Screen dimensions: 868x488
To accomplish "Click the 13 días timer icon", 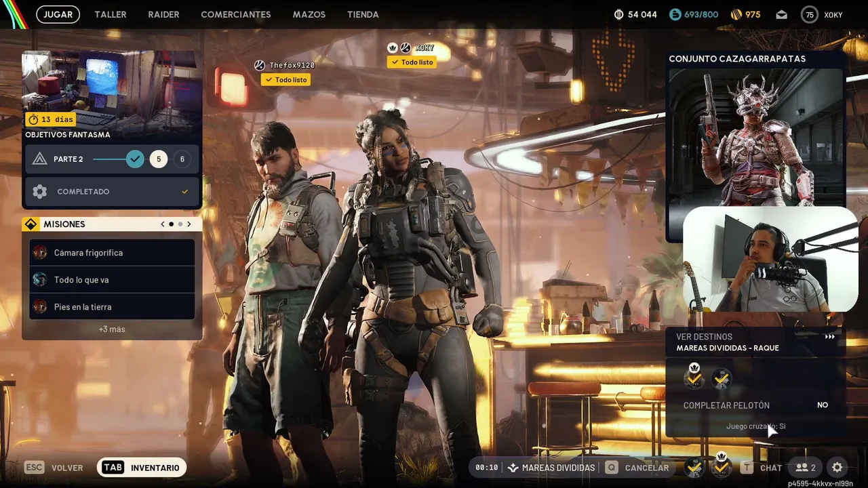I will (x=33, y=119).
